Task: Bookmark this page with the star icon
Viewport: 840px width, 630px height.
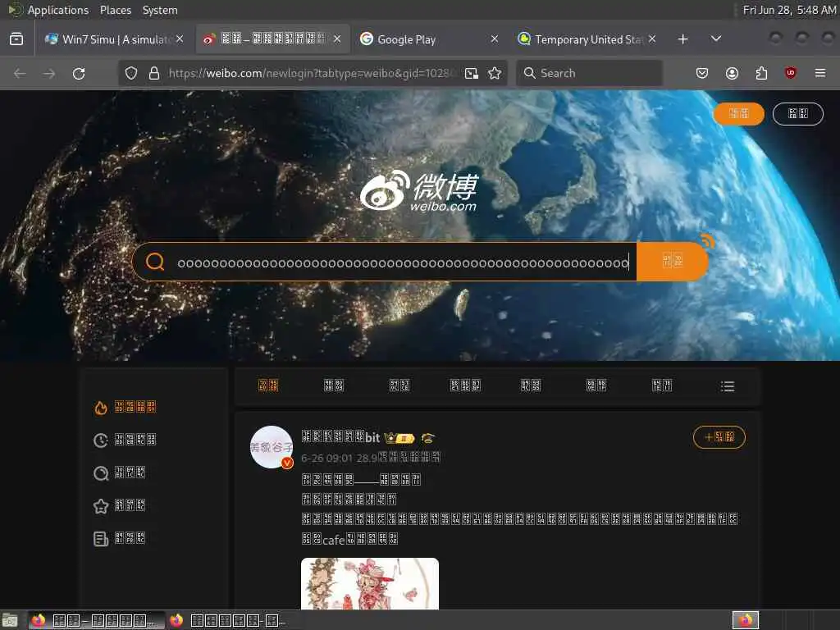Action: 495,73
